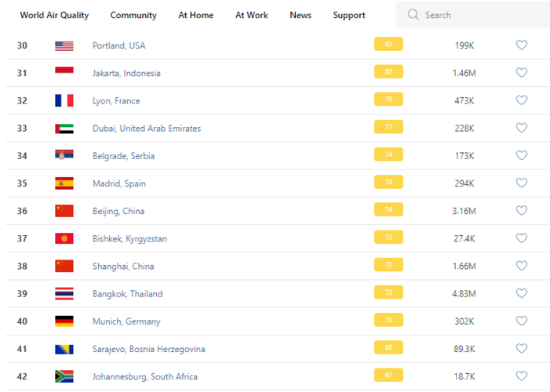Open the World Air Quality menu

pos(54,15)
